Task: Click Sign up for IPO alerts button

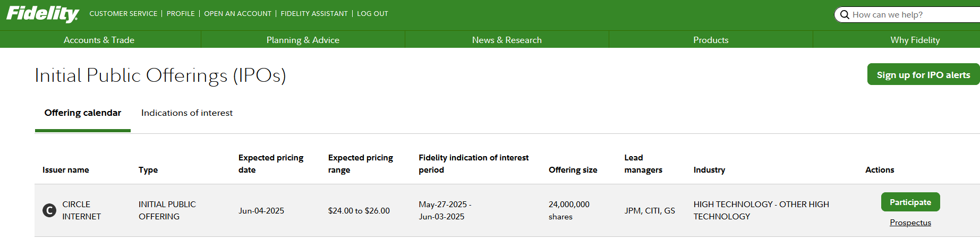Action: 923,75
